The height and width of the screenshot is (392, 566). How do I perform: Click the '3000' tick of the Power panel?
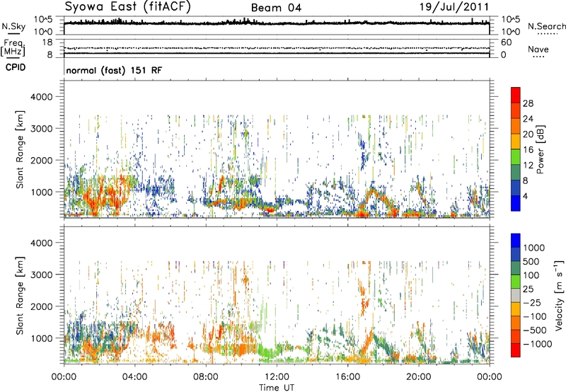pyautogui.click(x=41, y=129)
